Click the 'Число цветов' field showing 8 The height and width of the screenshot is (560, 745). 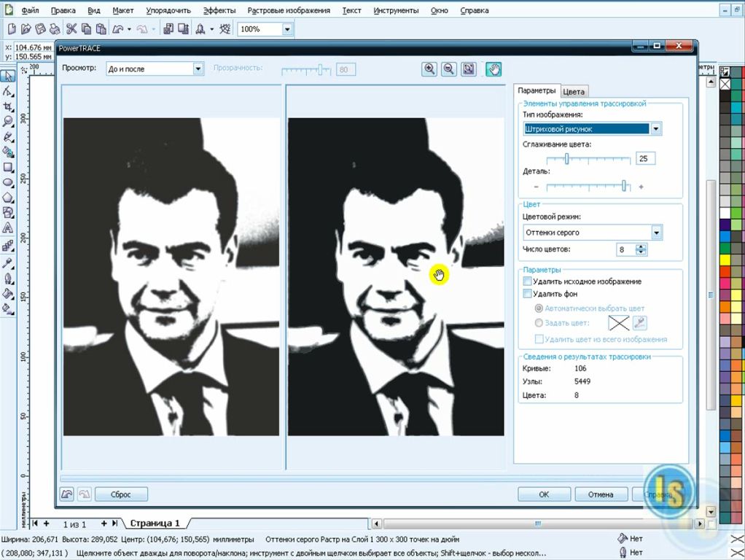pos(625,249)
